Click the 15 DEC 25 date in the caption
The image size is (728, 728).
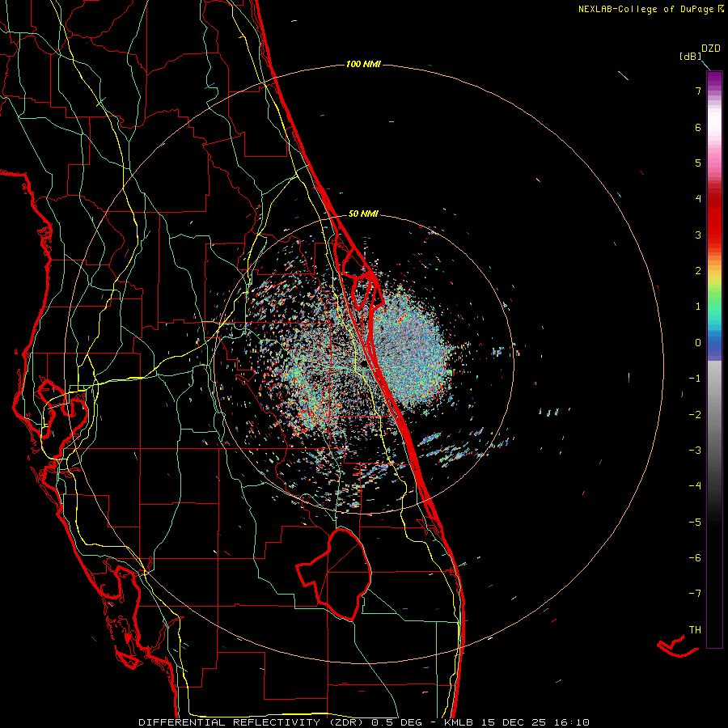pos(514,722)
